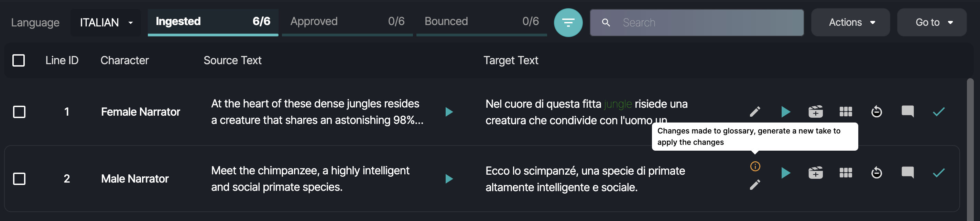Expand the Go to dropdown

coord(931,23)
